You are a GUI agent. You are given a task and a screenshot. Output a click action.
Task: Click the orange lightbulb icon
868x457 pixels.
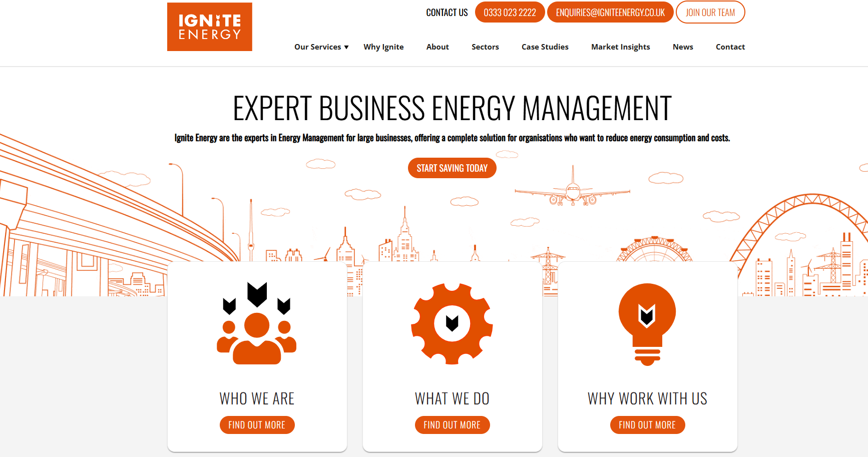click(647, 324)
